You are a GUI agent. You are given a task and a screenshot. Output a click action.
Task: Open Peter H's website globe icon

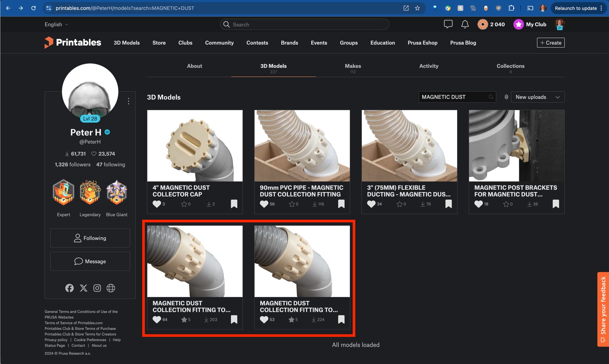click(x=111, y=288)
